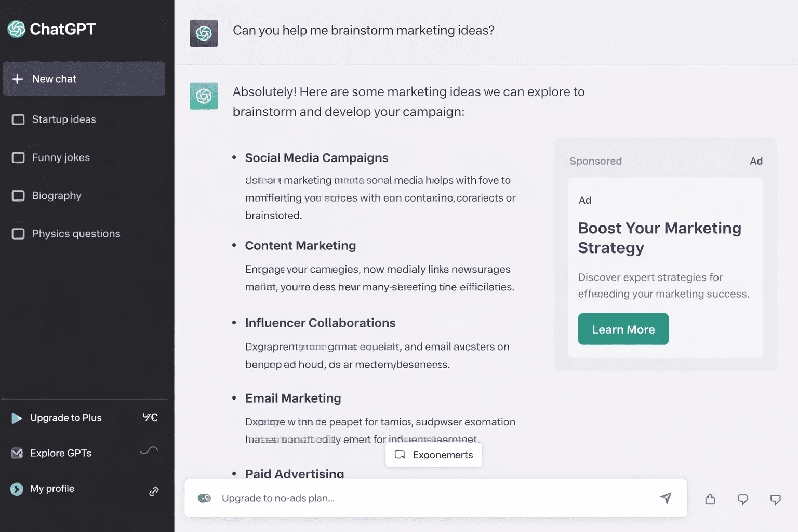Click the link icon beside My profile

pos(154,491)
